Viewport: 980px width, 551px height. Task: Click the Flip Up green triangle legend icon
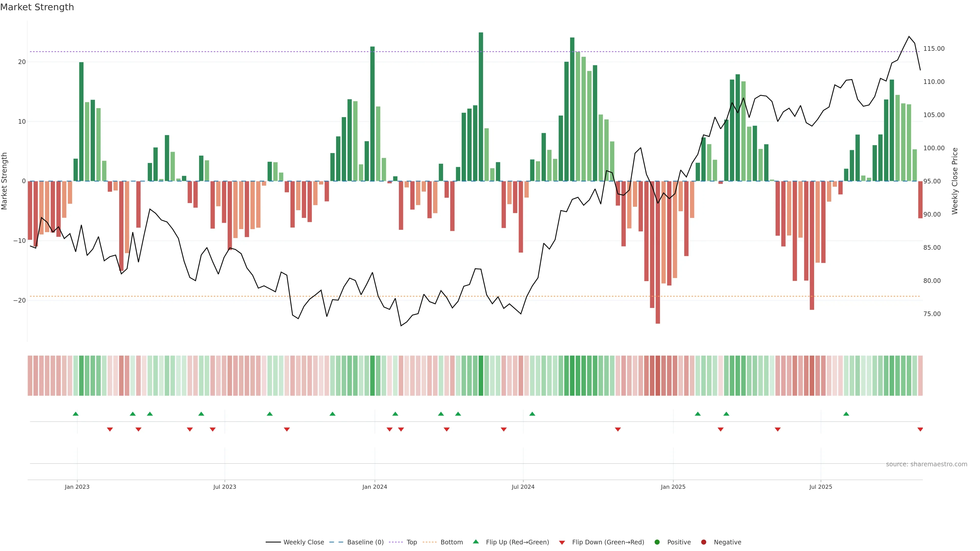pos(475,542)
